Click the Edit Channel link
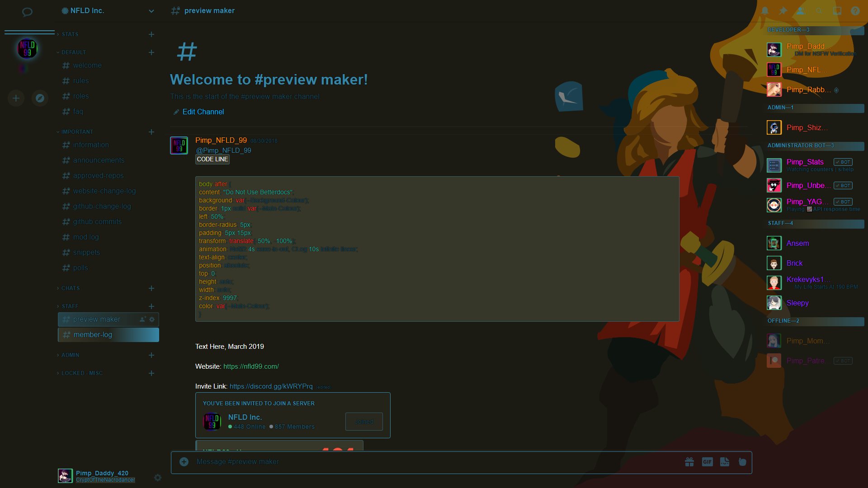This screenshot has height=488, width=868. 203,112
